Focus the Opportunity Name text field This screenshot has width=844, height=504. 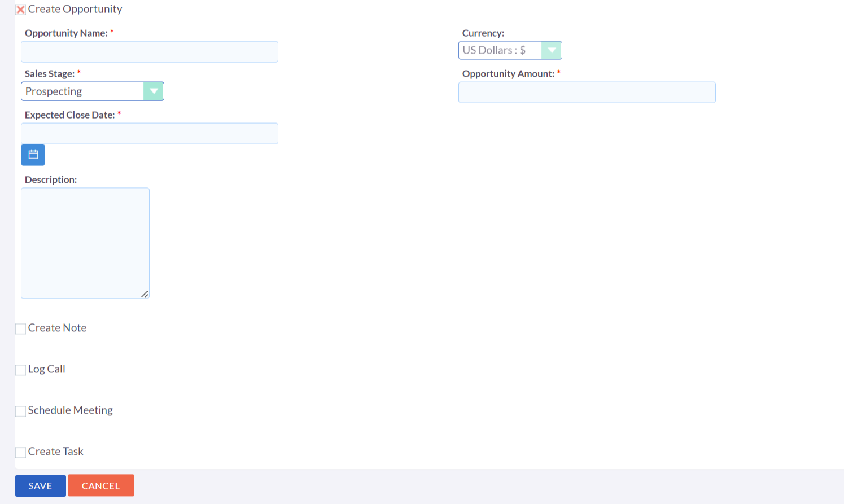pos(150,52)
